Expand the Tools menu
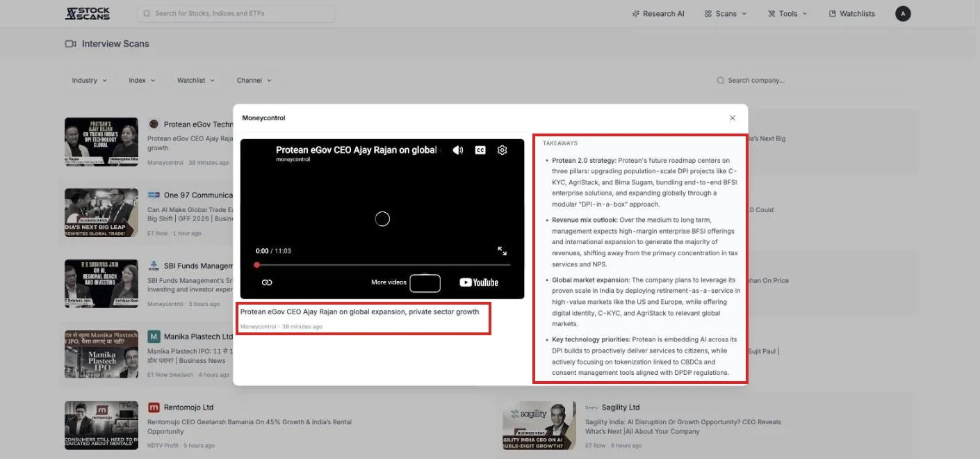Image resolution: width=980 pixels, height=459 pixels. point(787,13)
